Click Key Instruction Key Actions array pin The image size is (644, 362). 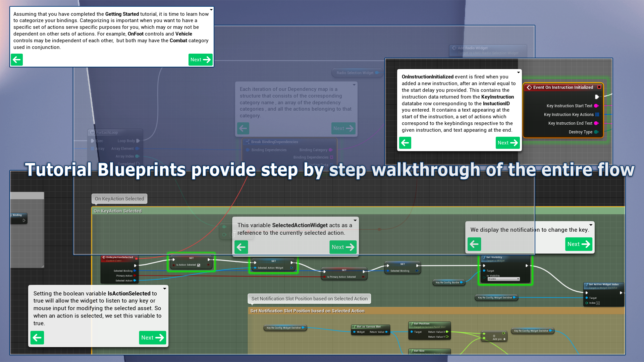[597, 115]
